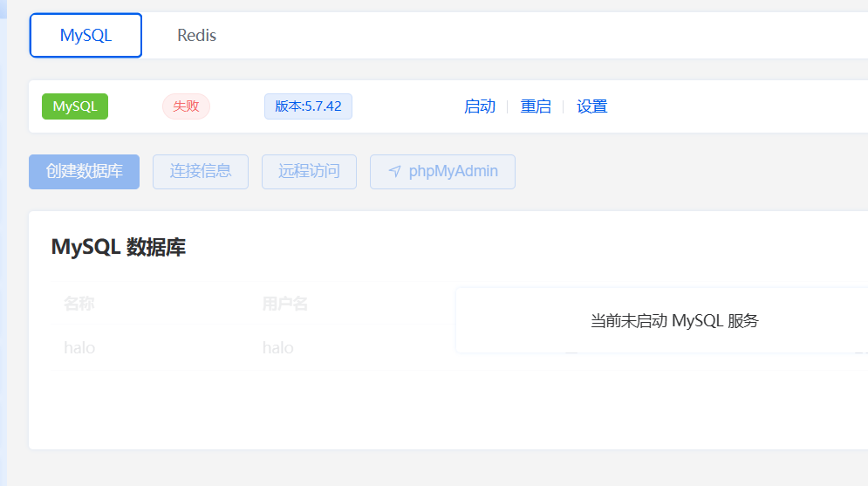Image resolution: width=868 pixels, height=486 pixels.
Task: Click the MySQL 数据库 heading
Action: click(x=119, y=247)
